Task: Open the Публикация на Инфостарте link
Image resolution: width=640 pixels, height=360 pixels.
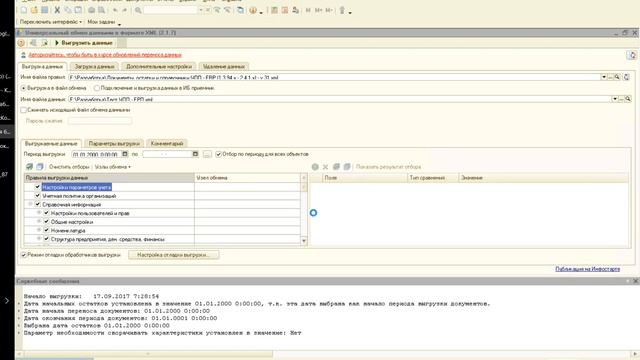Action: point(587,269)
